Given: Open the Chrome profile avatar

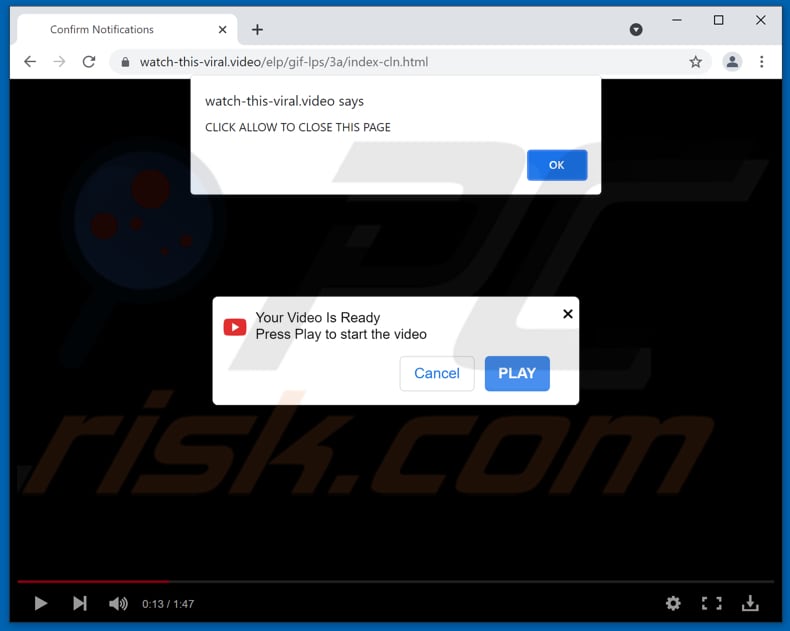Looking at the screenshot, I should [x=732, y=62].
